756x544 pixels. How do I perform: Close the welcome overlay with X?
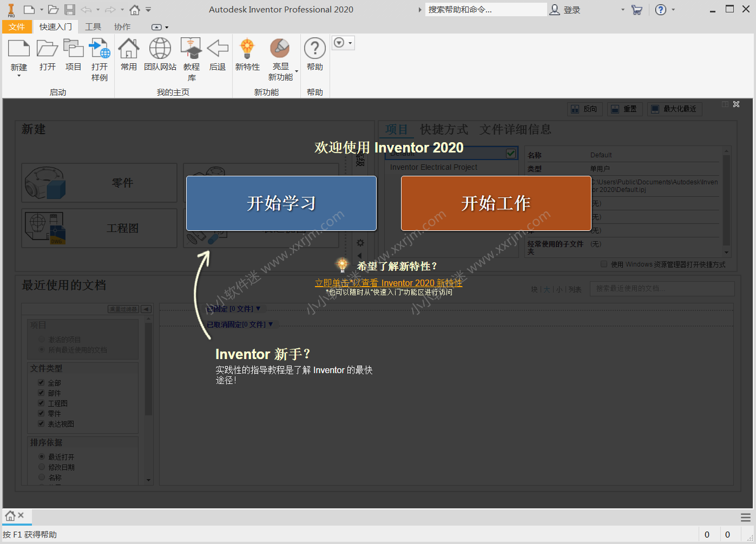[x=737, y=104]
